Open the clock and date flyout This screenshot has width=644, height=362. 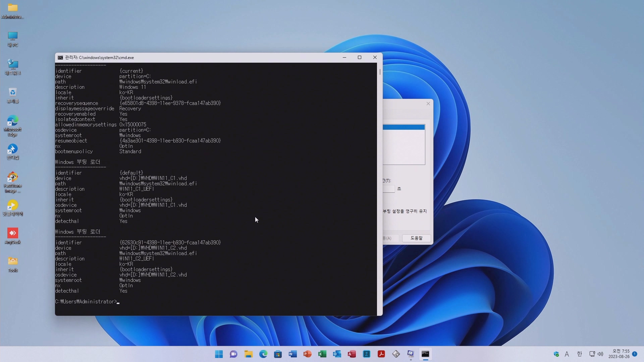pyautogui.click(x=619, y=354)
